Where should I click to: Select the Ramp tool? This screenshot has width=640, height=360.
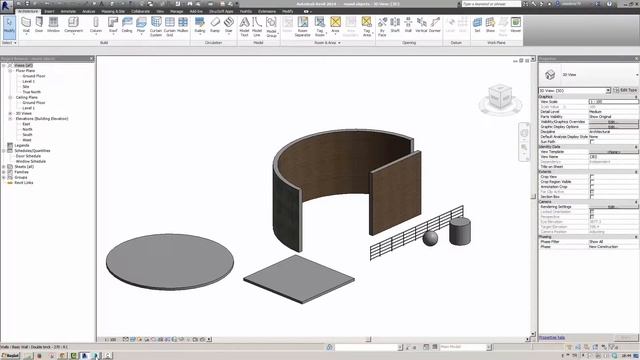[215, 25]
